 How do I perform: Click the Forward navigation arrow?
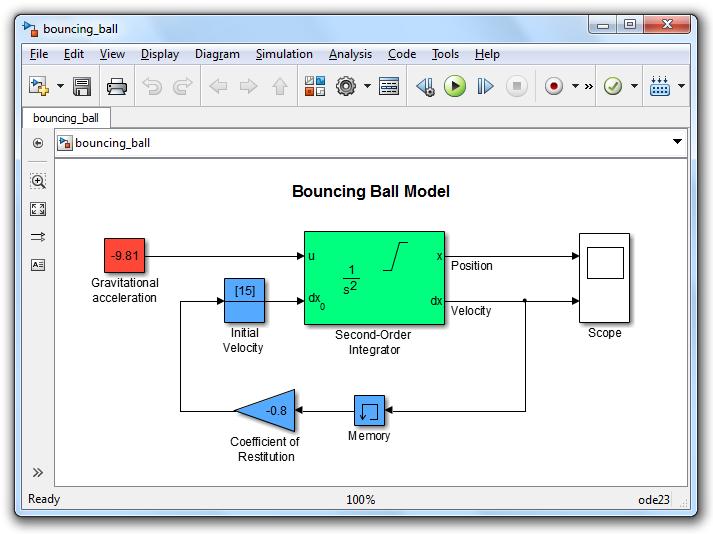tap(249, 86)
